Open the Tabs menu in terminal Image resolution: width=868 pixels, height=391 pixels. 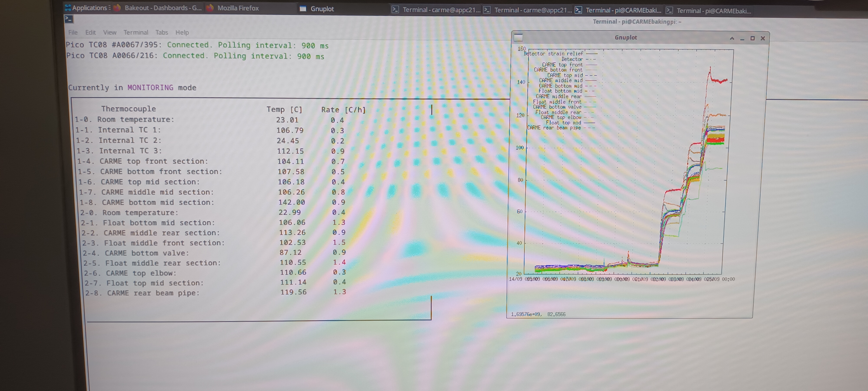tap(161, 32)
